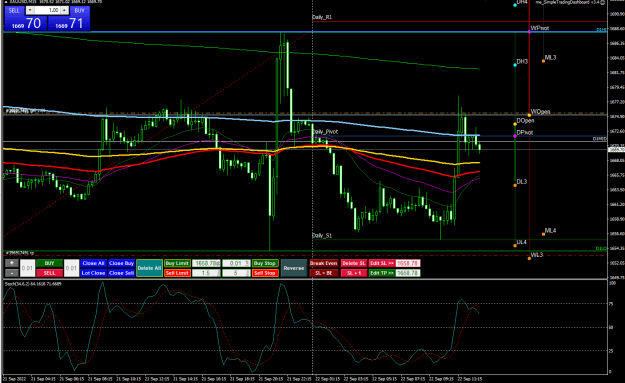Click the Lot Close button
Screen dimensions: 625x383
pyautogui.click(x=93, y=273)
